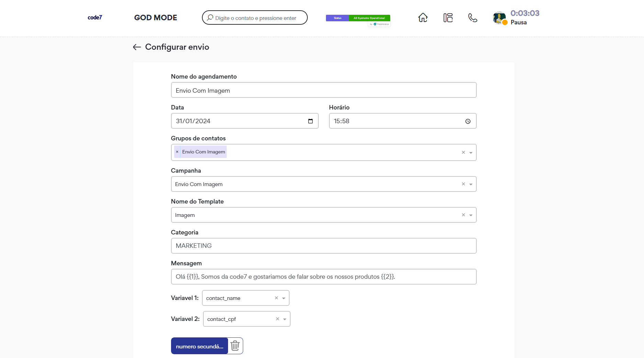Click the Mensagem text field
The width and height of the screenshot is (644, 358).
click(x=324, y=277)
